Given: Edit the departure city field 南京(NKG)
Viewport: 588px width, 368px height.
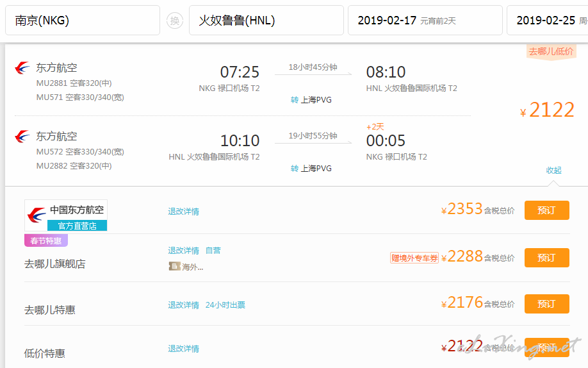Looking at the screenshot, I should [x=83, y=21].
